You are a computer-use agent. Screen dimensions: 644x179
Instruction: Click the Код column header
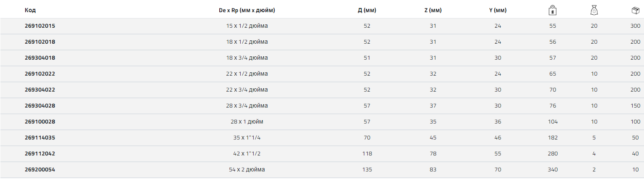(x=30, y=11)
